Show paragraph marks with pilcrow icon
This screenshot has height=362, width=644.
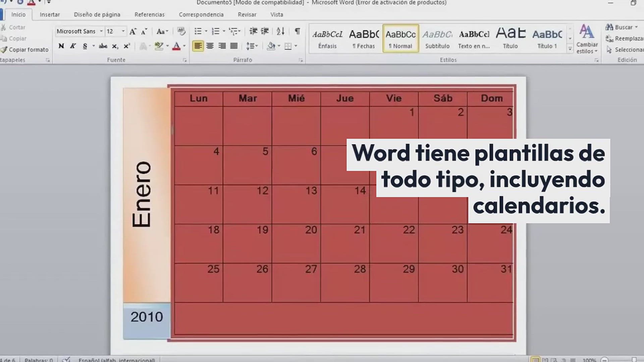tap(297, 31)
